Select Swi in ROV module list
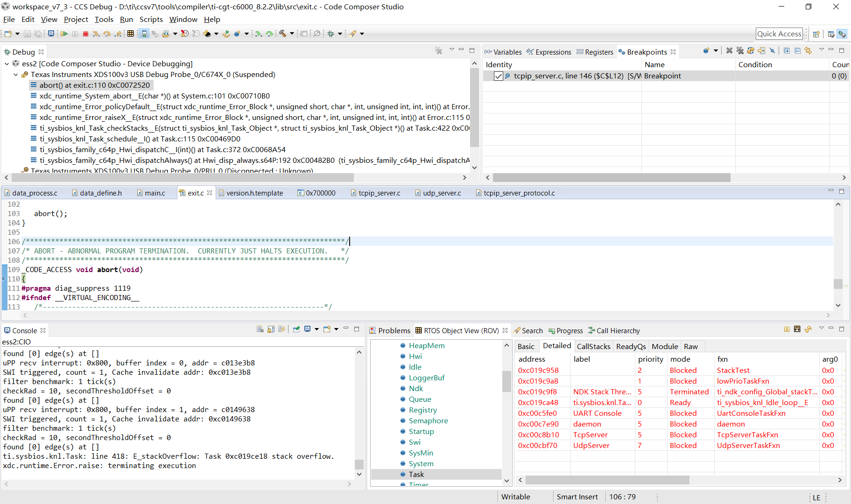This screenshot has width=851, height=504. coord(415,442)
